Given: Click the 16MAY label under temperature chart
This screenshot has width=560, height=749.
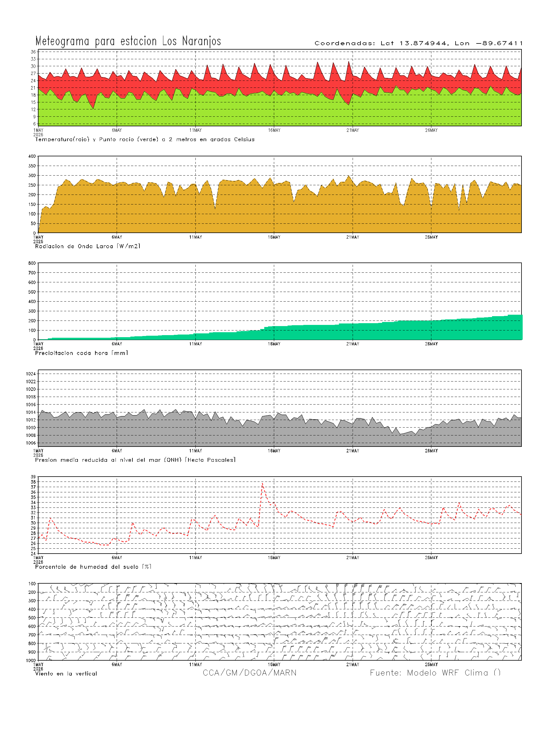Looking at the screenshot, I should click(274, 130).
